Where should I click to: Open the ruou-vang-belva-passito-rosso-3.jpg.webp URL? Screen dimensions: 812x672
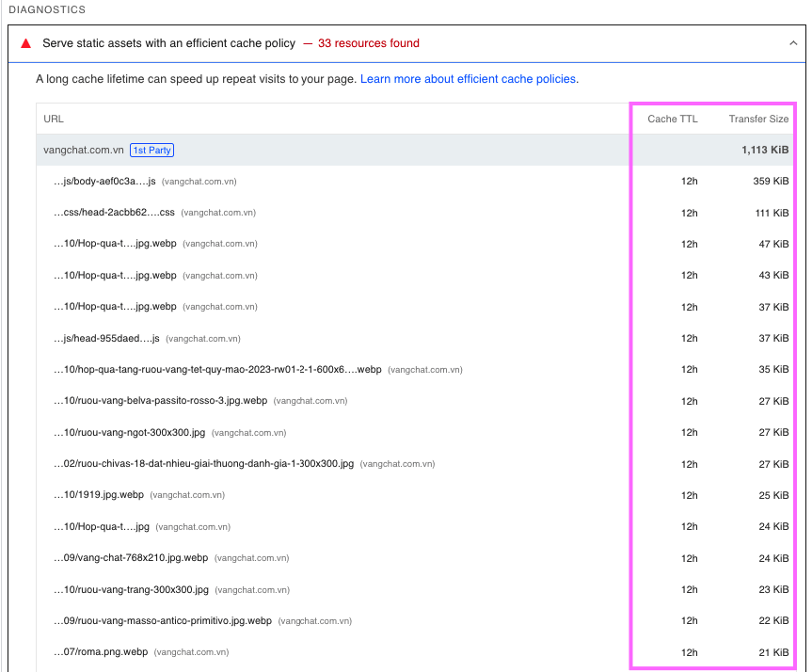click(x=161, y=401)
